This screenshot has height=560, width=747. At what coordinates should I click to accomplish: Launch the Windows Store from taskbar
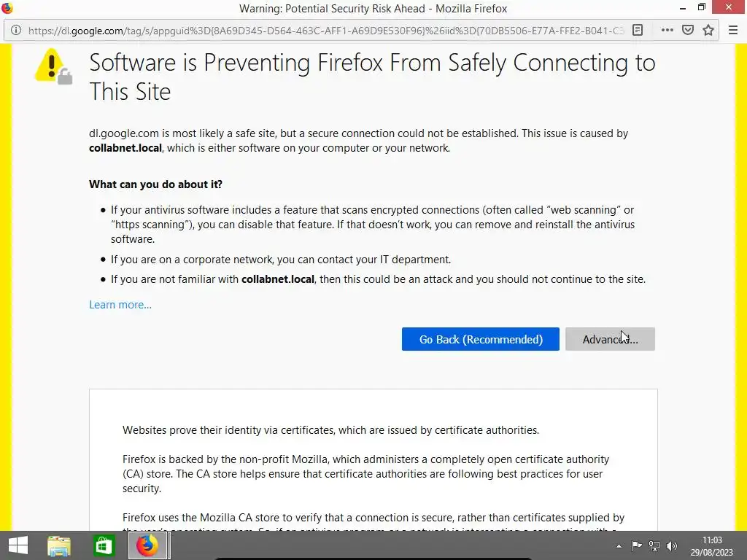pos(104,545)
